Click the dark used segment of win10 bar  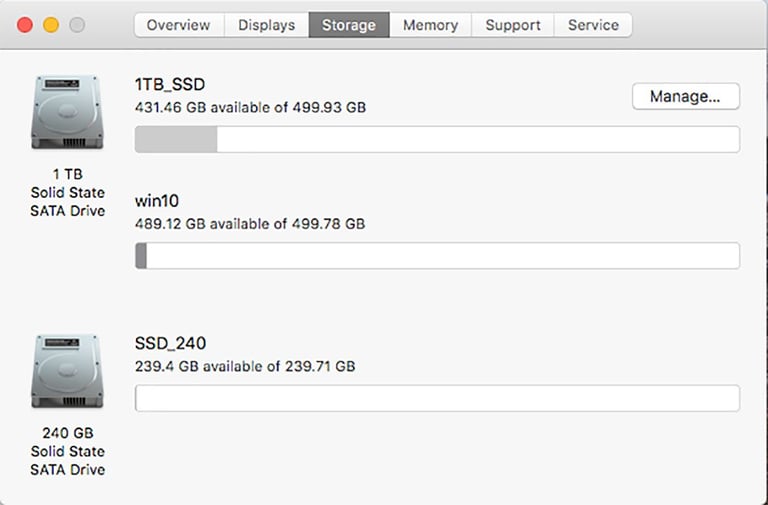tap(141, 256)
